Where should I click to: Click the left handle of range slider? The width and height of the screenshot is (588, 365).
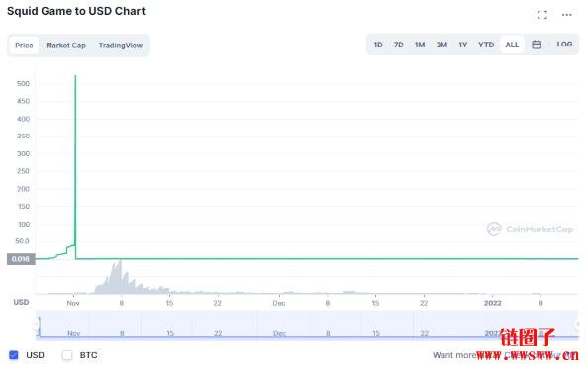pos(38,325)
